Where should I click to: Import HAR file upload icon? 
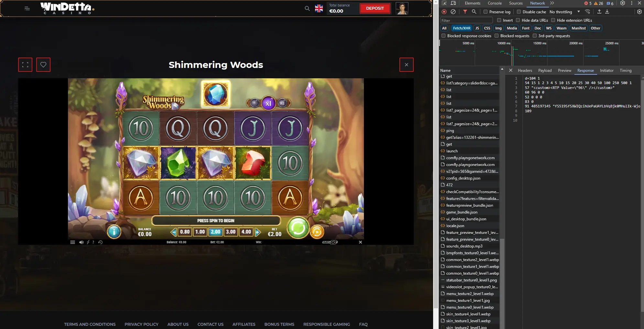(x=599, y=12)
